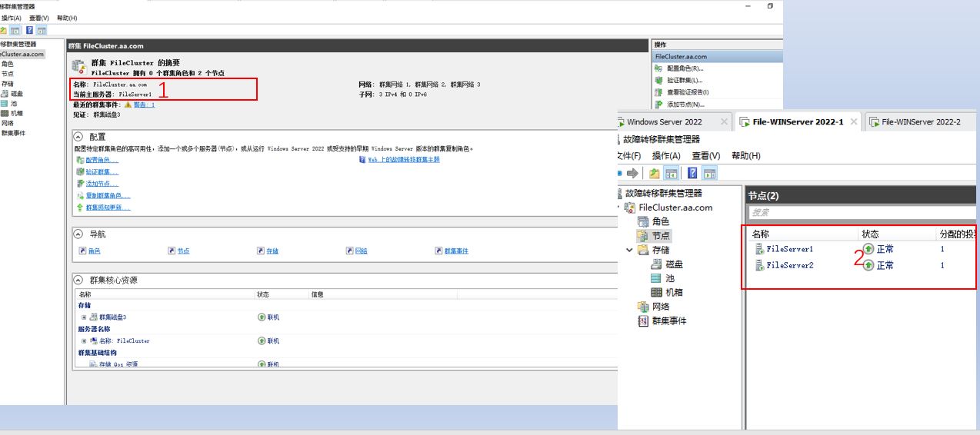Select the File-WINServer 2022-1 tab
The width and height of the screenshot is (980, 435).
tap(798, 121)
